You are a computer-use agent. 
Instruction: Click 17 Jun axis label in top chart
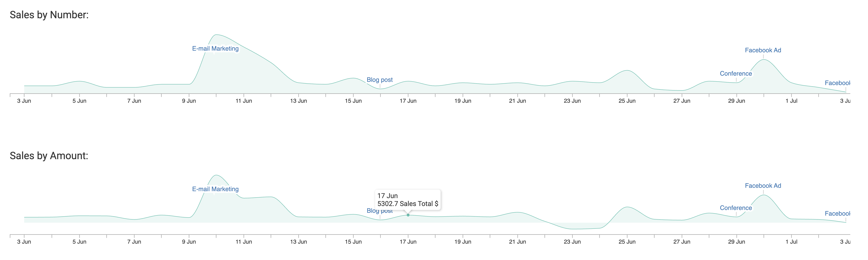click(x=408, y=101)
